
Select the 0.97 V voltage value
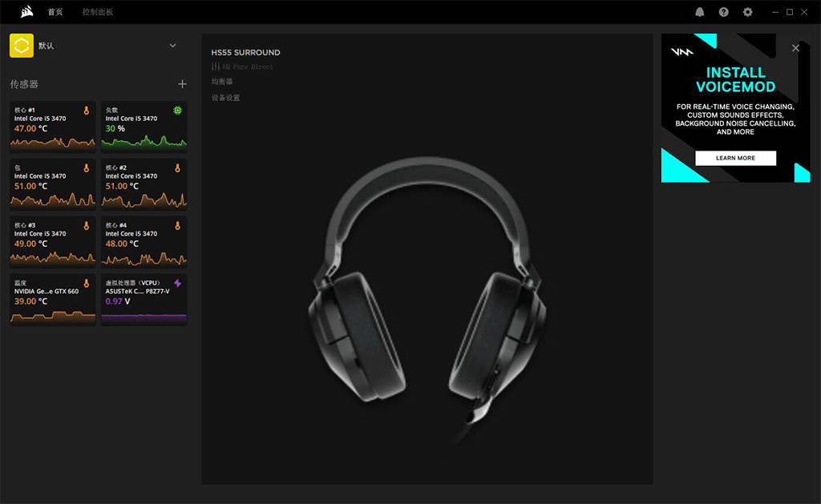(118, 301)
